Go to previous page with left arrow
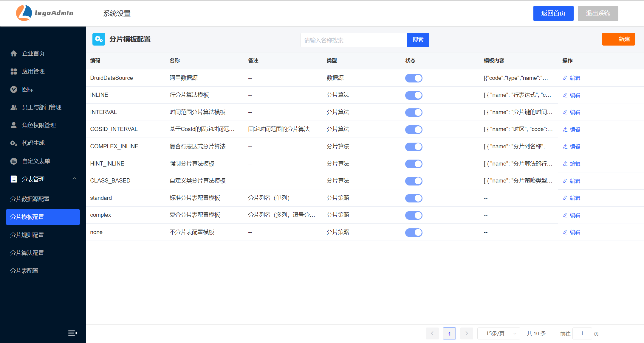The image size is (644, 343). click(x=432, y=333)
